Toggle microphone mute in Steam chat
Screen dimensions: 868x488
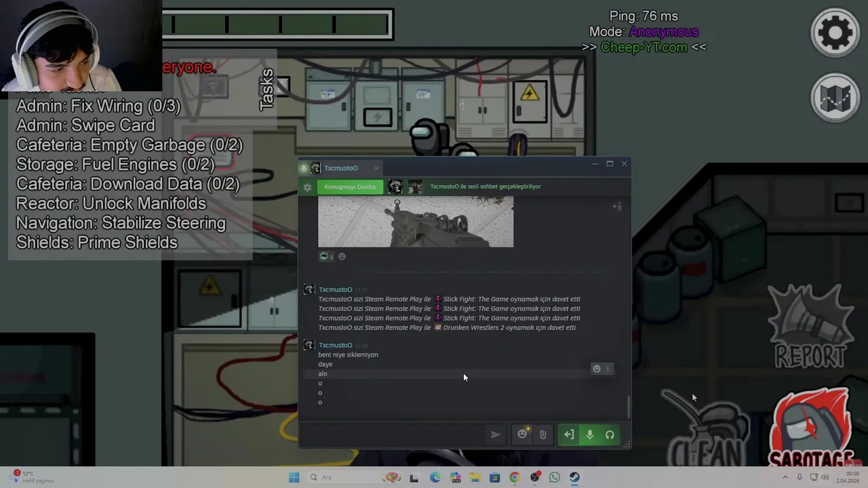[x=589, y=435]
